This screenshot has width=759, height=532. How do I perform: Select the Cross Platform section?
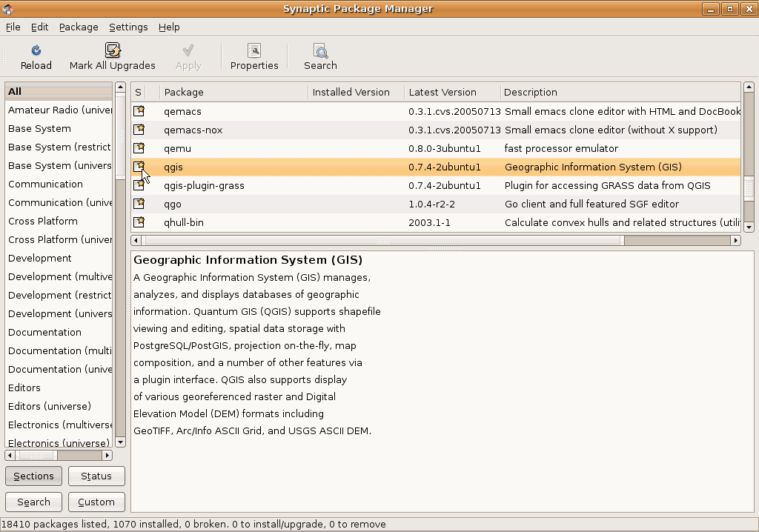[59, 221]
